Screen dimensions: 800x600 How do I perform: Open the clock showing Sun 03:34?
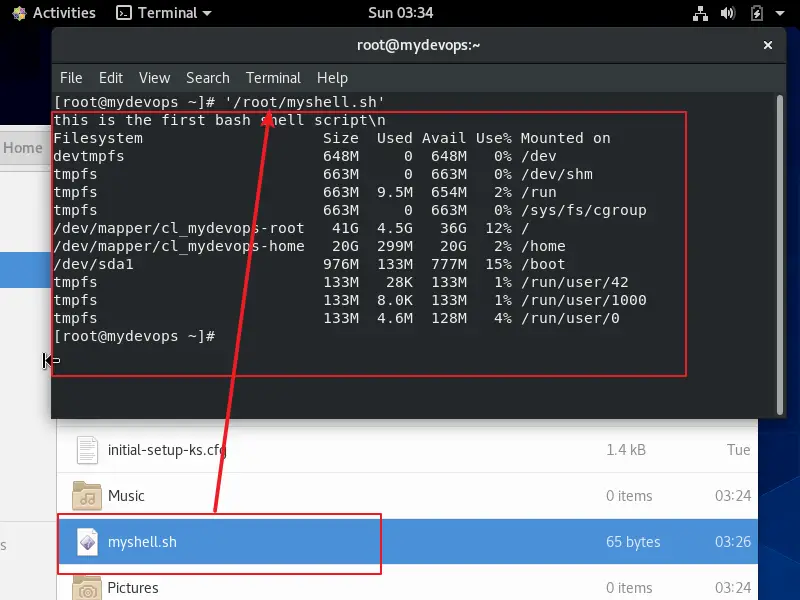[x=399, y=13]
